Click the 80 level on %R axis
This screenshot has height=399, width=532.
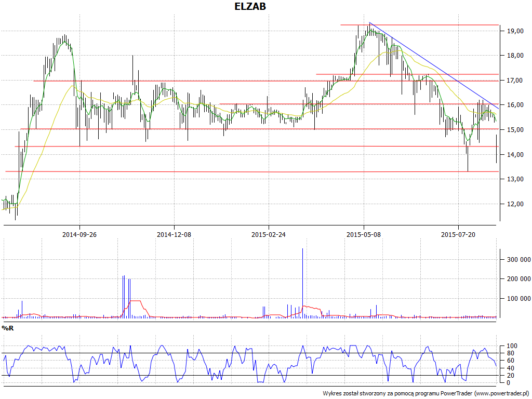(511, 353)
